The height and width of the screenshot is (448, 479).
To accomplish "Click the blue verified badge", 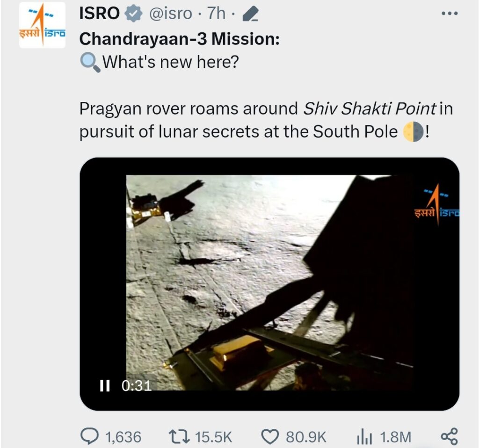I will tap(134, 14).
